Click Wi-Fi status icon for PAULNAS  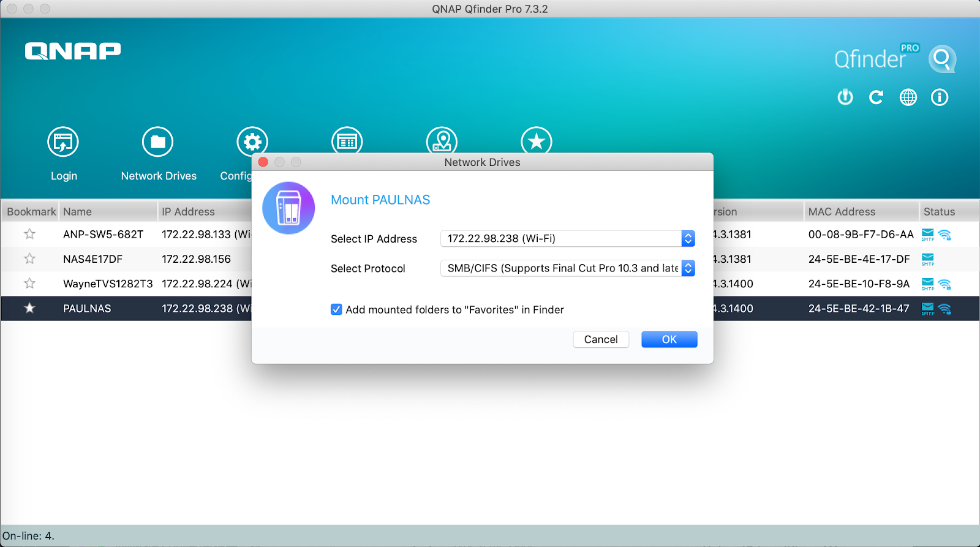944,309
